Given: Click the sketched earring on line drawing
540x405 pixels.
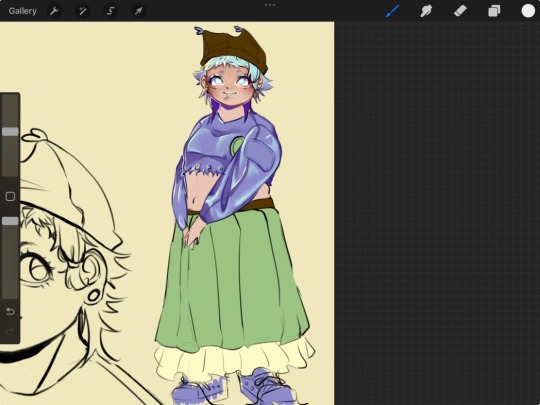Looking at the screenshot, I should [x=93, y=295].
